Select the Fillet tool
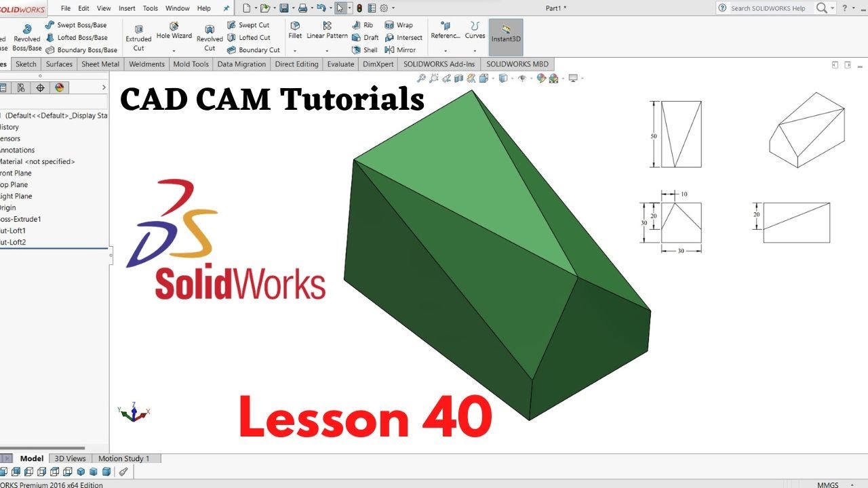The width and height of the screenshot is (868, 488). (x=295, y=30)
